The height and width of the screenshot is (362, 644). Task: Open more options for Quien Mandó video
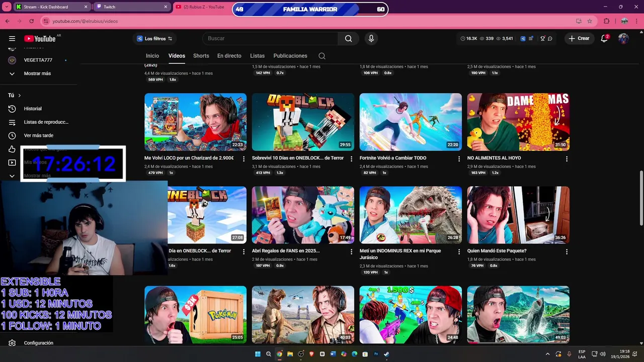[x=567, y=251]
